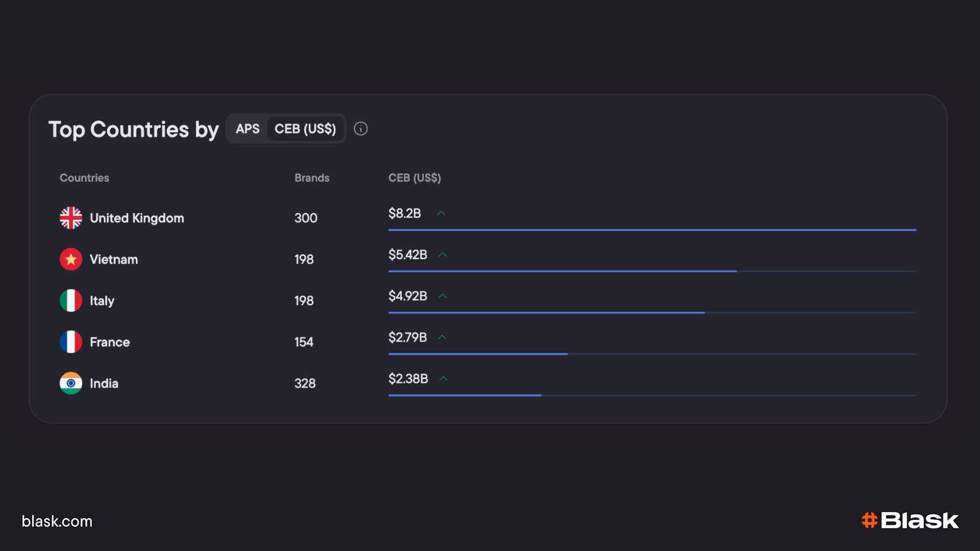Sort by the Brands column header
Viewport: 980px width, 551px height.
tap(312, 178)
